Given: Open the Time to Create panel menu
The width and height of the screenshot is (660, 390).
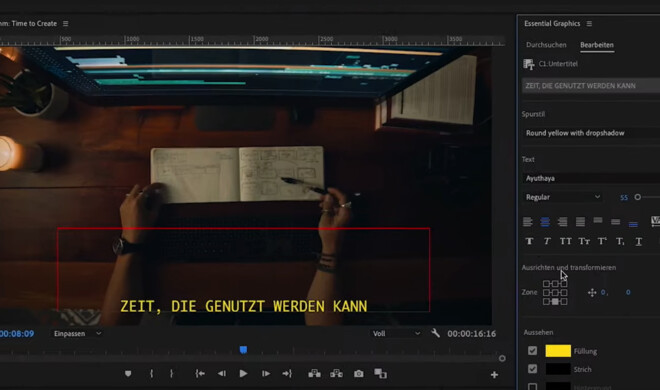Looking at the screenshot, I should [66, 24].
